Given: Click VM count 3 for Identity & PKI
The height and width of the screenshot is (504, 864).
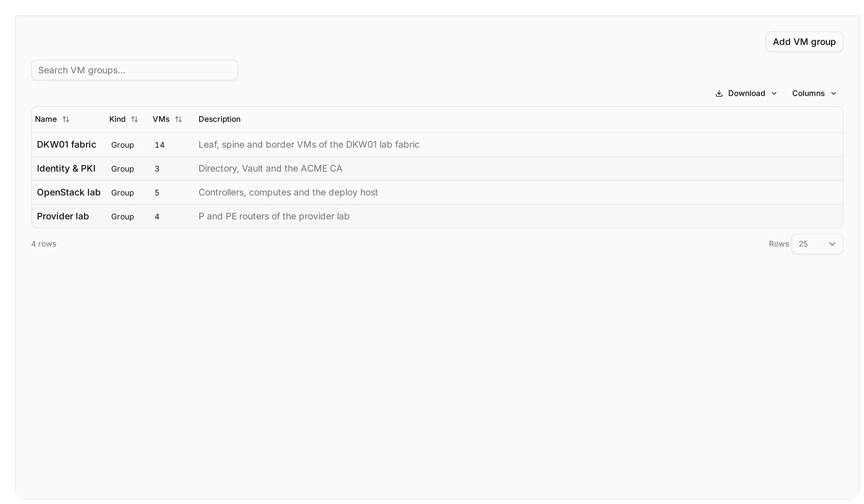Looking at the screenshot, I should [x=157, y=169].
